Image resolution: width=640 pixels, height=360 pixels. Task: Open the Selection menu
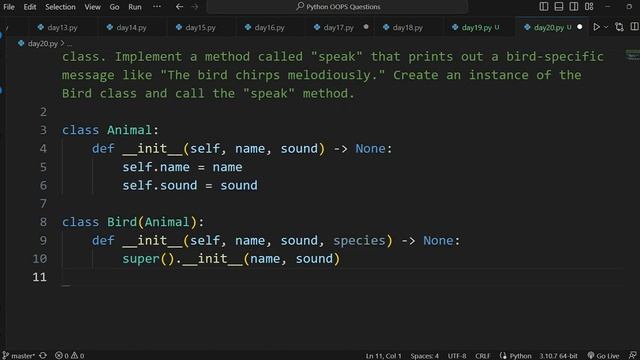click(60, 7)
